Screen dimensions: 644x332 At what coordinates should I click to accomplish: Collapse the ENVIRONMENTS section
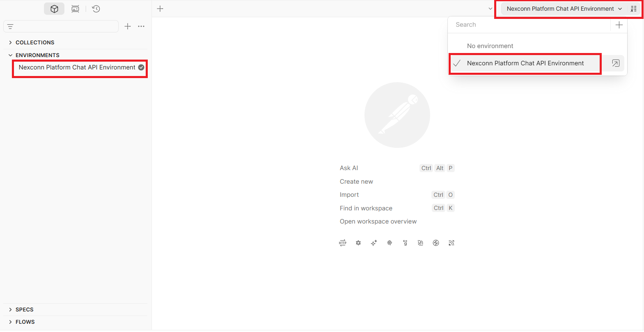(x=10, y=55)
